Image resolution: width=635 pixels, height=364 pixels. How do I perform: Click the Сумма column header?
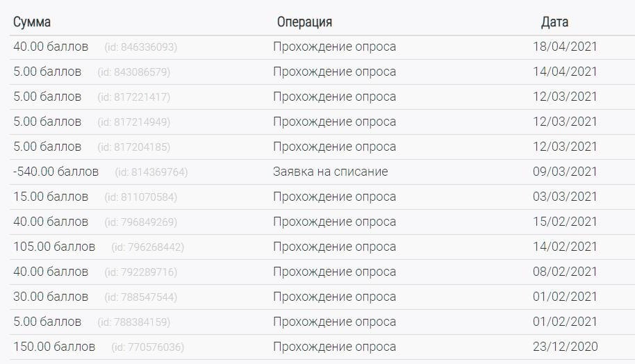(x=32, y=22)
